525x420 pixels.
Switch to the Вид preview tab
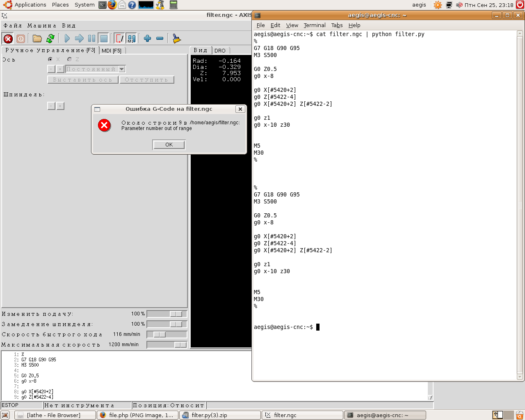tap(201, 50)
